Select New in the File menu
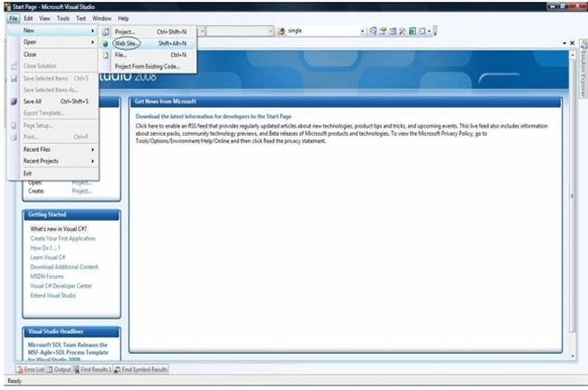 (x=52, y=31)
